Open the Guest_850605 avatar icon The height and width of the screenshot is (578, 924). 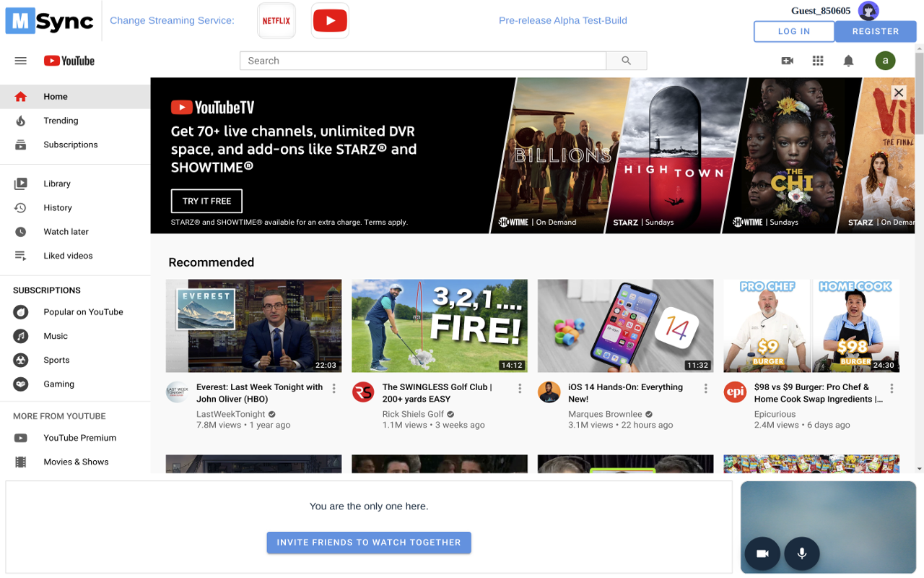pos(868,11)
